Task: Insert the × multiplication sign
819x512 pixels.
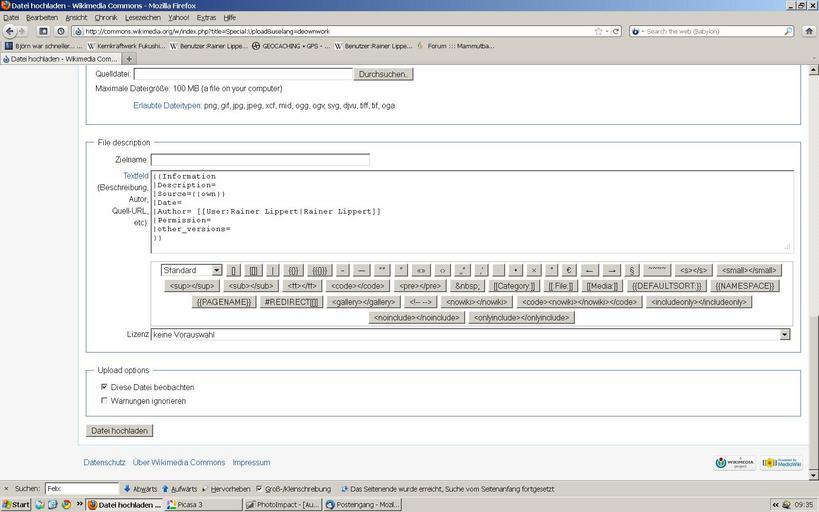Action: pyautogui.click(x=533, y=270)
